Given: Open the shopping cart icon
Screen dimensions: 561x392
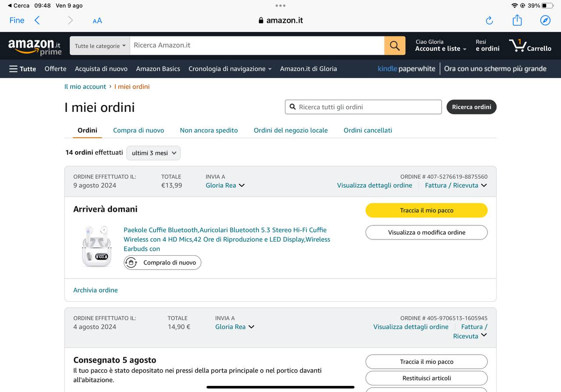Looking at the screenshot, I should pos(530,46).
